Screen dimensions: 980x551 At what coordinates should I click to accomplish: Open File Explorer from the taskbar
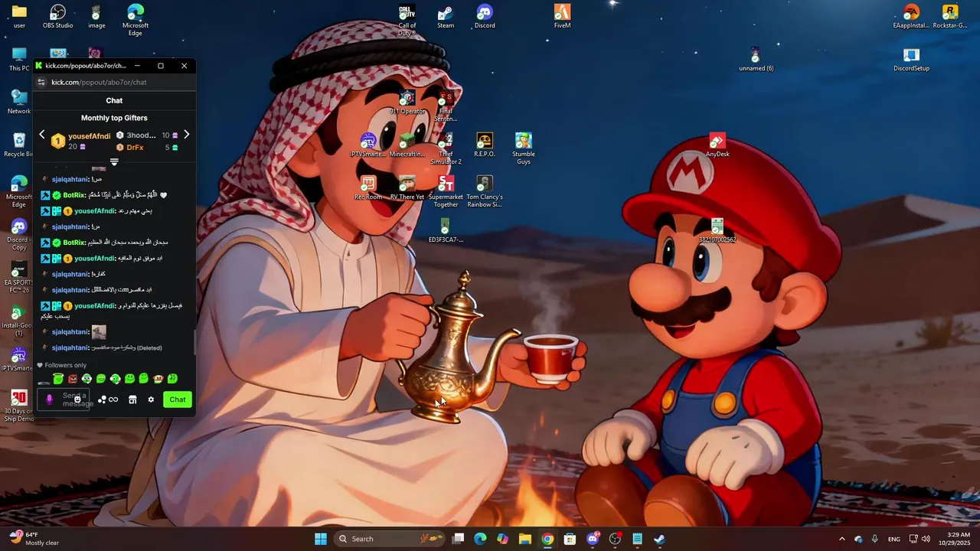525,539
